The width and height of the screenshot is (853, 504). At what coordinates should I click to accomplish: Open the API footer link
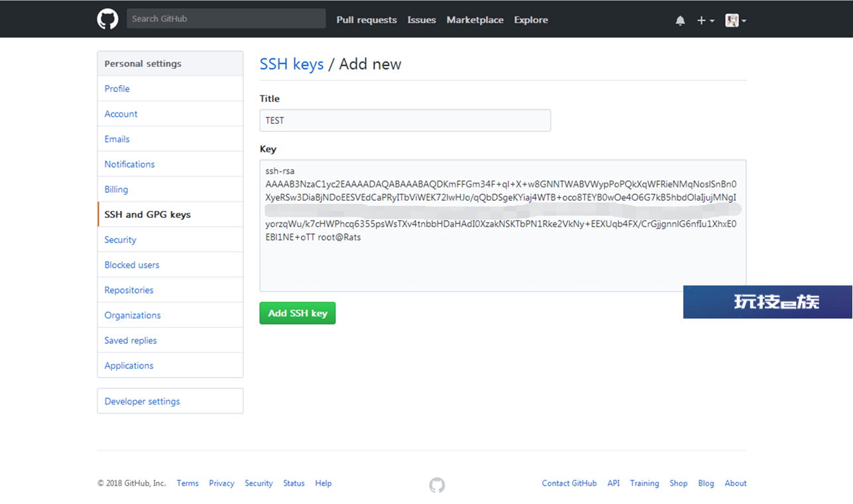pos(614,483)
